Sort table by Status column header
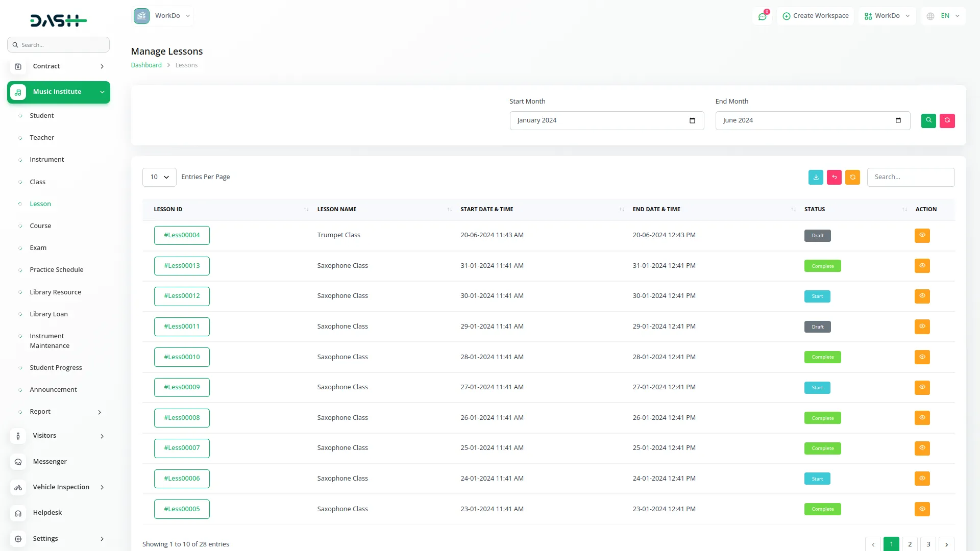The image size is (980, 551). pos(815,209)
